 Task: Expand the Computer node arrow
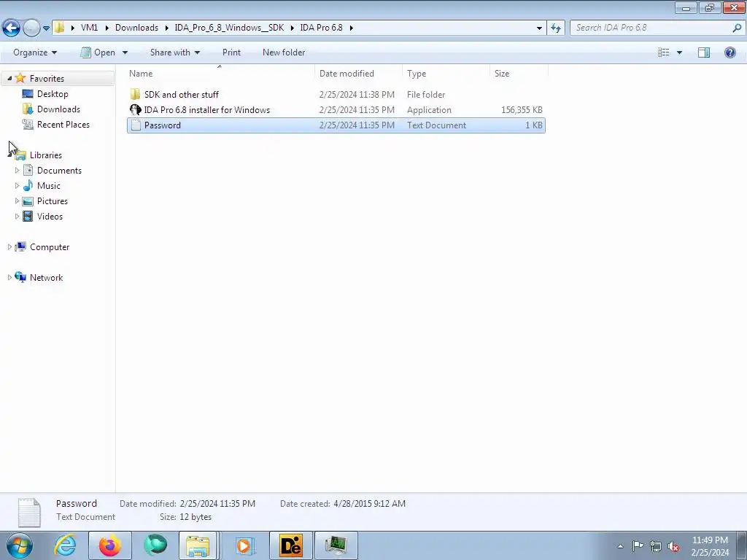(x=9, y=246)
